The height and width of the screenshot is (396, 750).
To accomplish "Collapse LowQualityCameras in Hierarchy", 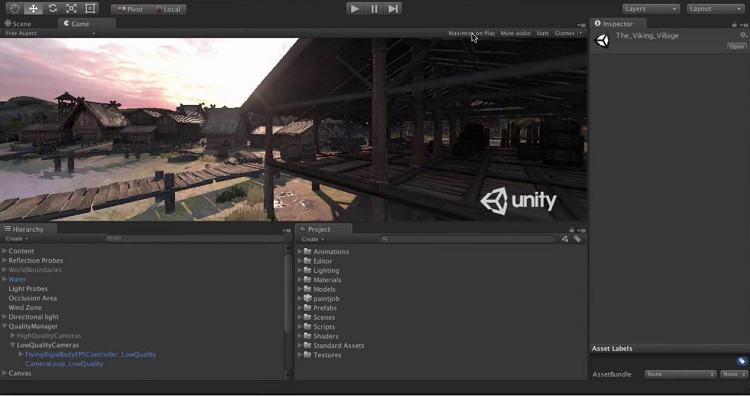I will 12,345.
